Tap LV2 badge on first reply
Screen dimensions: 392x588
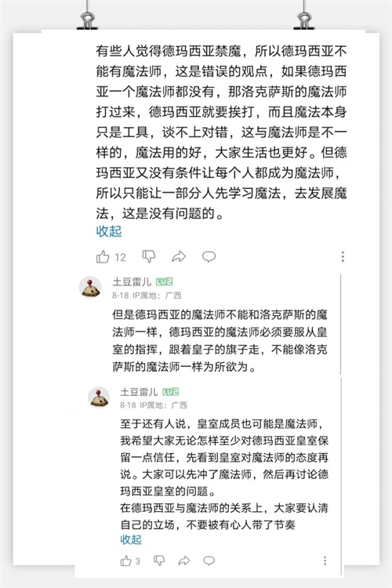(165, 281)
